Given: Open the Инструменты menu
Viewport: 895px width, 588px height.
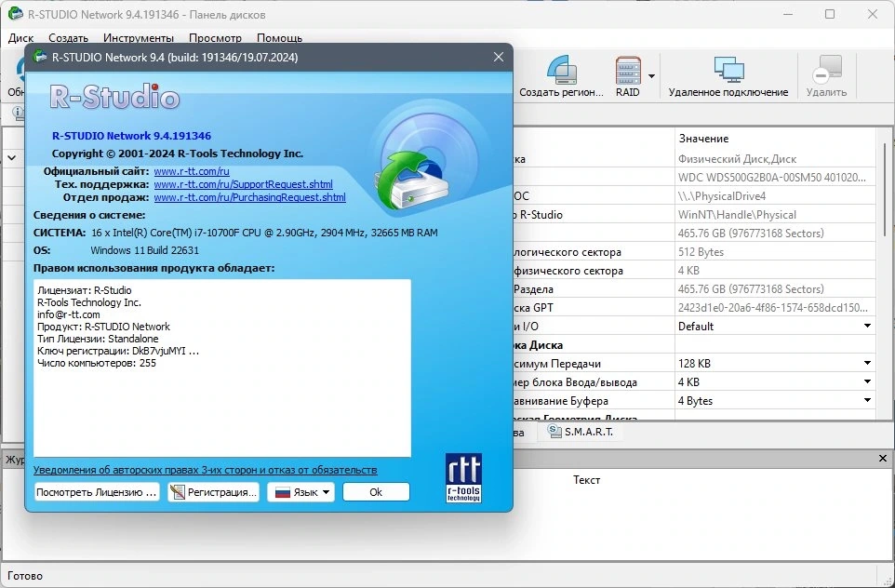Looking at the screenshot, I should tap(139, 38).
